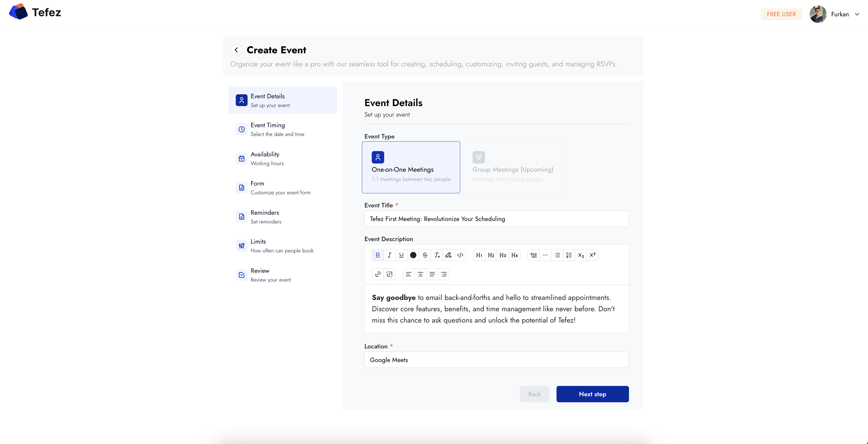Screen dimensions: 868x444
Task: Insert a blockquote
Action: (x=534, y=255)
